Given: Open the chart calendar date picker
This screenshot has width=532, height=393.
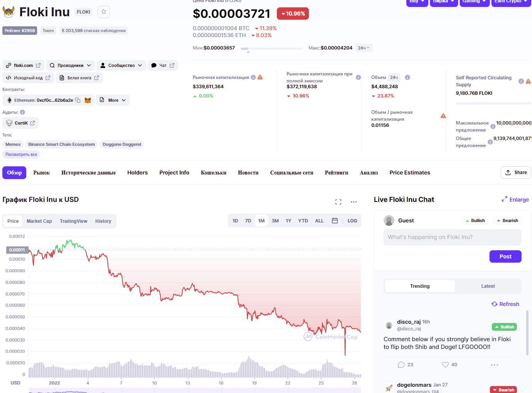Looking at the screenshot, I should point(335,220).
